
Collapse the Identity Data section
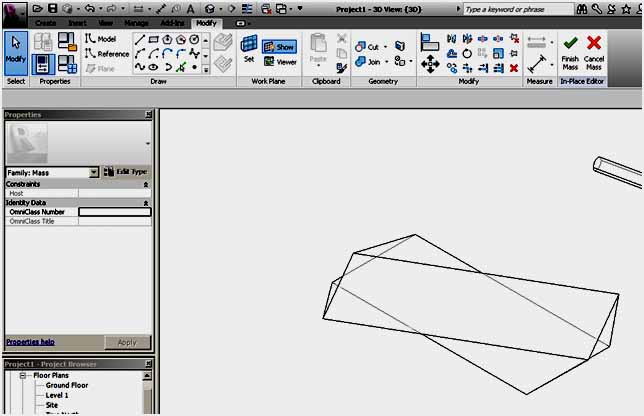click(x=147, y=203)
